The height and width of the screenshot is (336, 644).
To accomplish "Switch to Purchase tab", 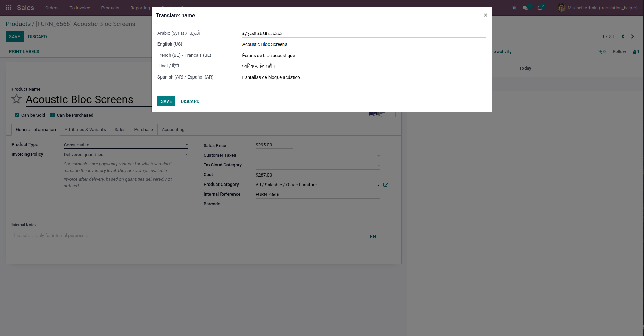I will click(143, 130).
